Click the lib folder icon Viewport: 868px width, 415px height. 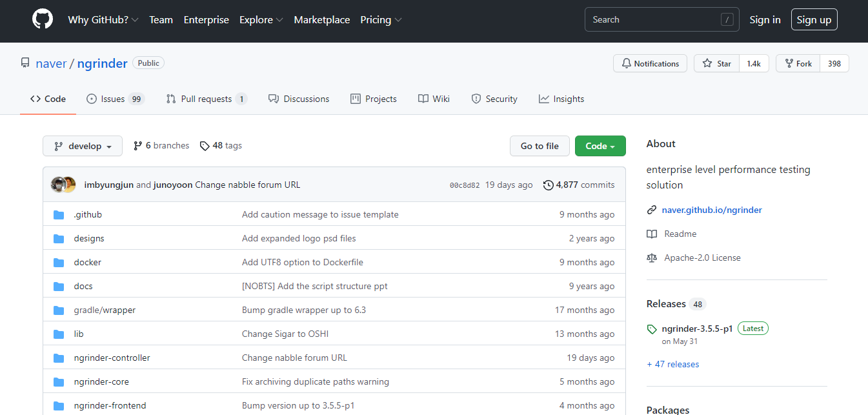pos(59,334)
